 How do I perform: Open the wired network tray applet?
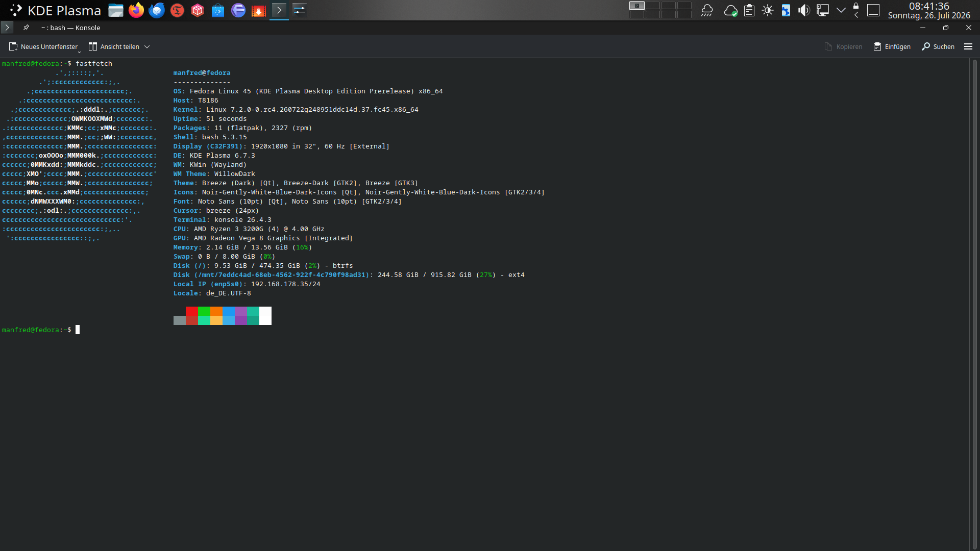[823, 10]
